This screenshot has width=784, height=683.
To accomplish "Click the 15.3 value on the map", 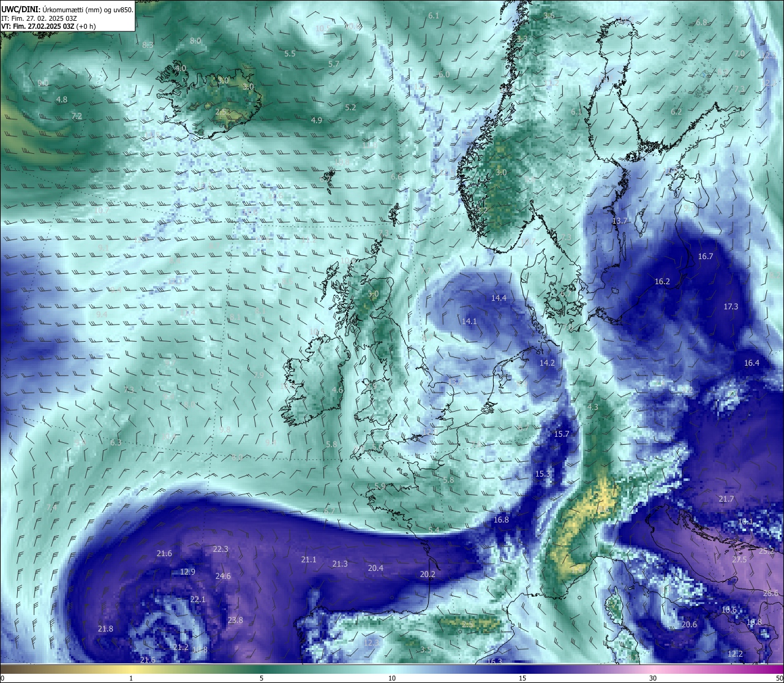I will tap(543, 474).
